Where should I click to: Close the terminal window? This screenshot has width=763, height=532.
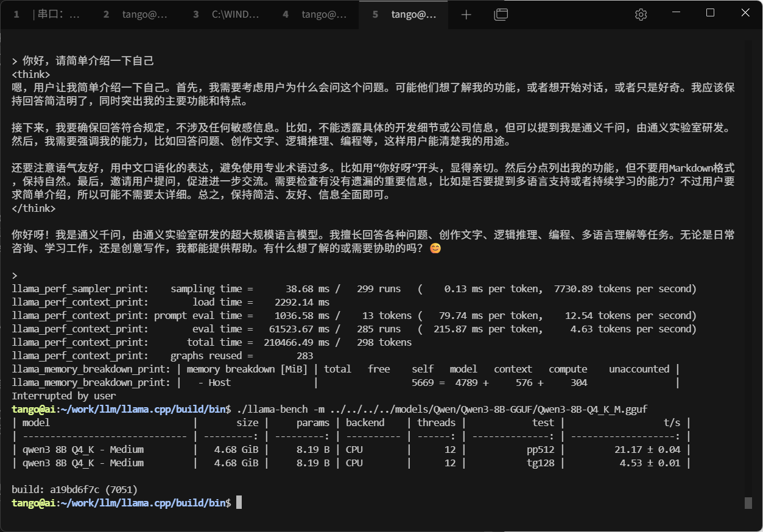pyautogui.click(x=745, y=13)
